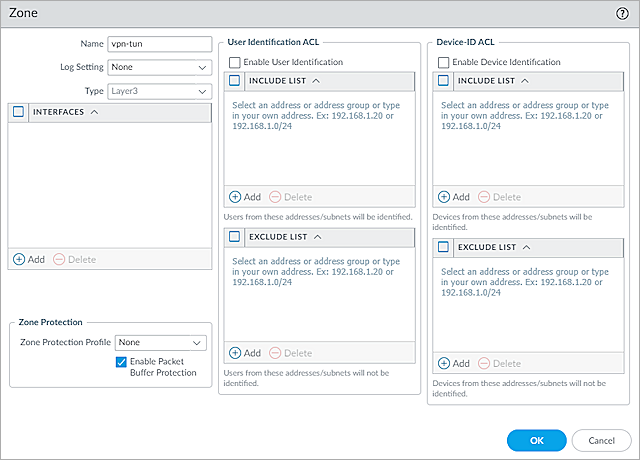Select all in User-ID Include List checkbox
This screenshot has height=460, width=640.
(x=234, y=80)
